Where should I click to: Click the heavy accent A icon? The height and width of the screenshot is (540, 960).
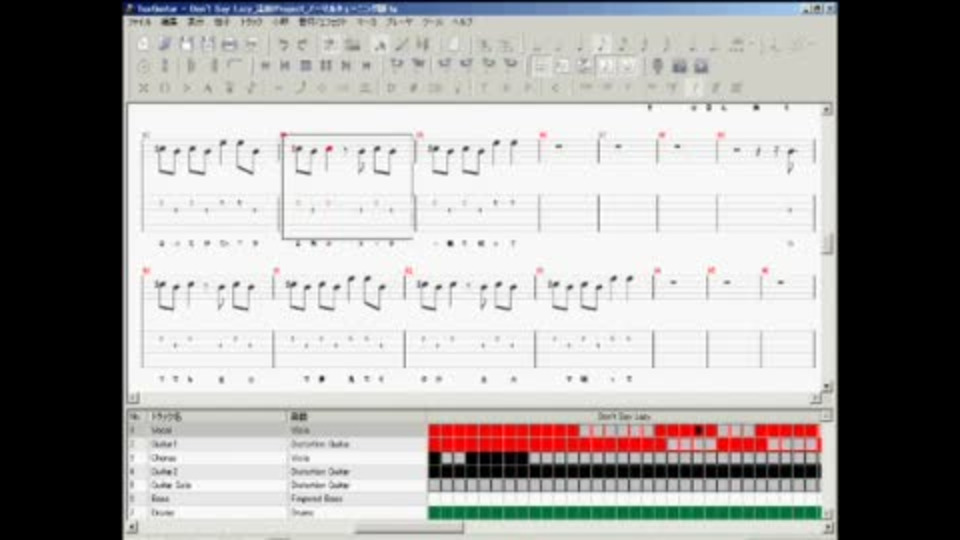208,88
